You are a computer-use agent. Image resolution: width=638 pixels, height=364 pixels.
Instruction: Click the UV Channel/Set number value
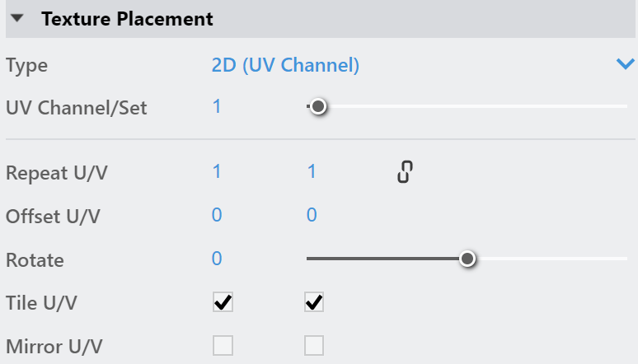217,106
